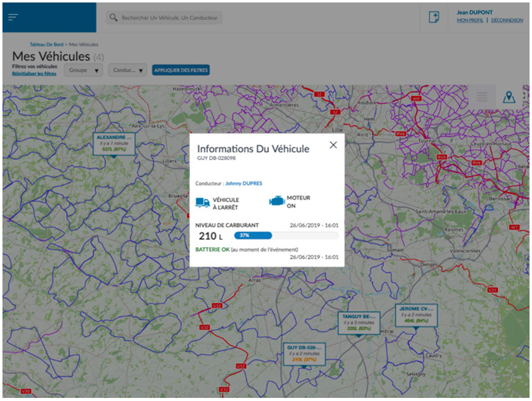Click the stopped vehicle truck icon
This screenshot has height=401, width=532.
202,203
